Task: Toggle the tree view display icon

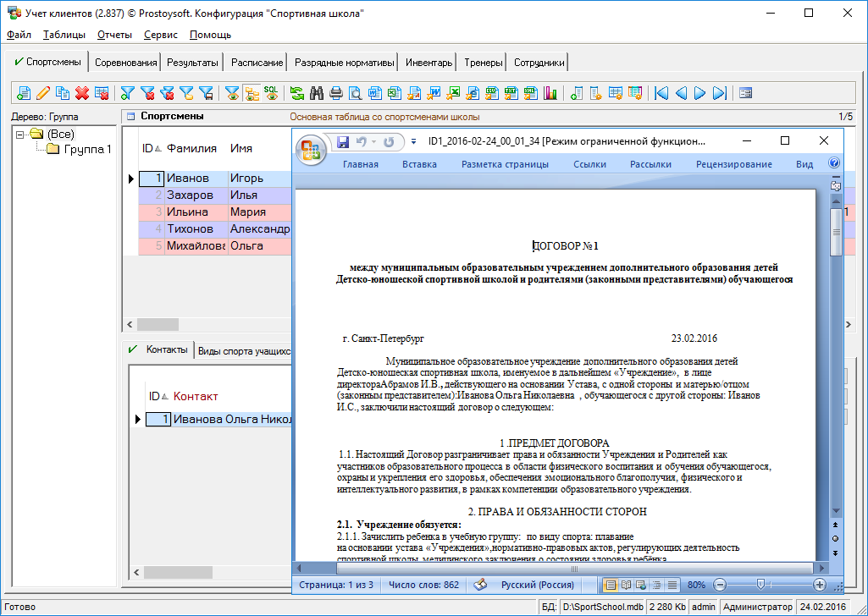Action: coord(252,93)
